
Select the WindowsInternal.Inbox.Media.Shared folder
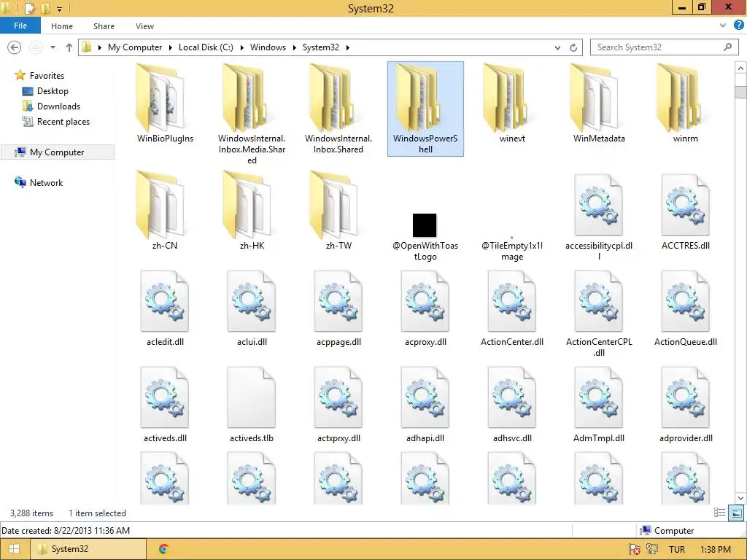252,113
